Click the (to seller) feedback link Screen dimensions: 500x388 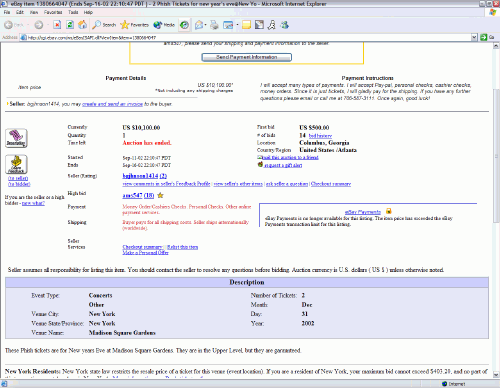(x=18, y=178)
